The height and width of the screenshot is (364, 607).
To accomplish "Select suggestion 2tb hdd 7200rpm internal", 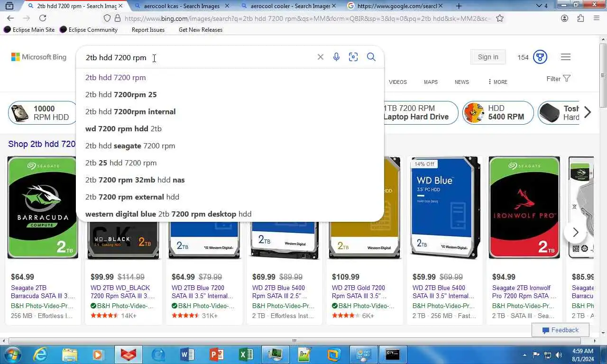I will click(x=230, y=111).
